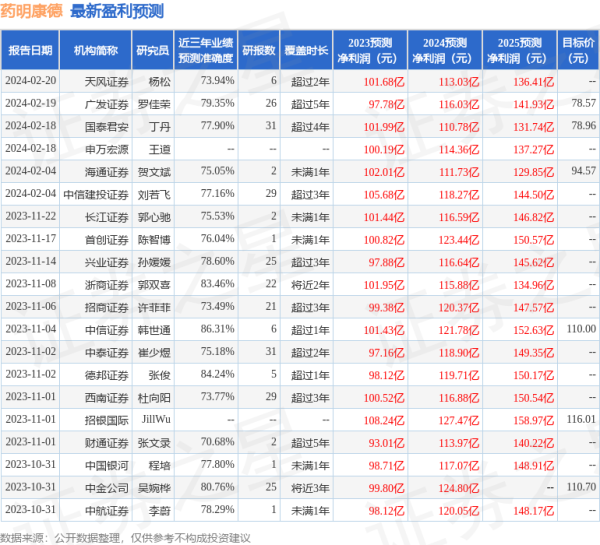Click analyst name JillWu
Viewport: 600px width, 545px height.
[156, 419]
